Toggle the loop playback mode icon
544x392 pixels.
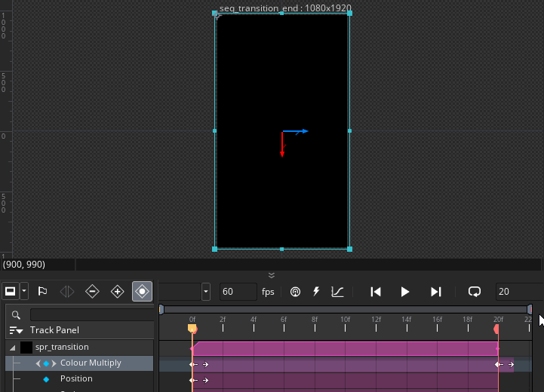[475, 292]
